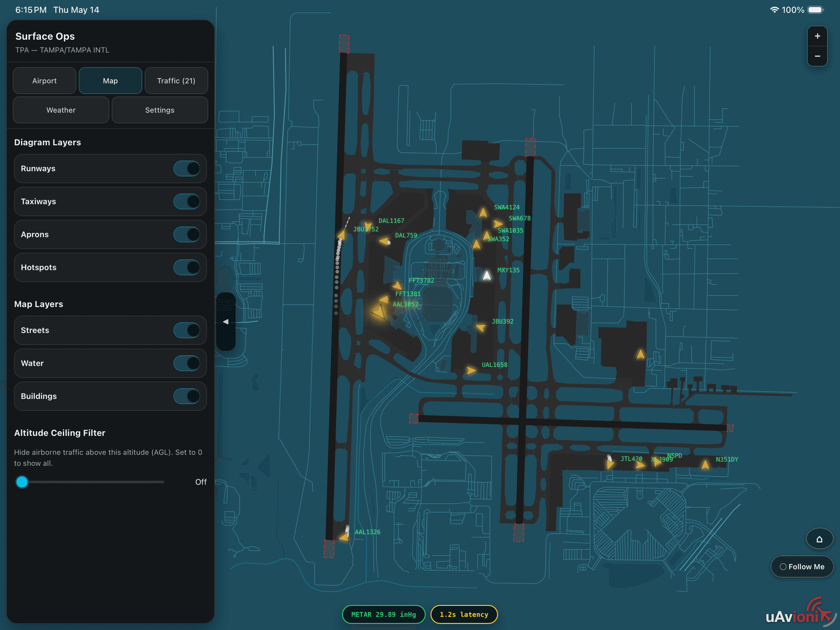
Task: Select highlighted aircraft icon AAL3052
Action: [x=379, y=312]
